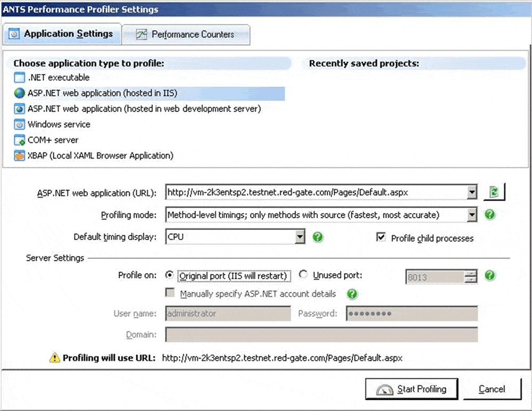
Task: Click the warning icon beside Profiling will use URL
Action: point(54,357)
